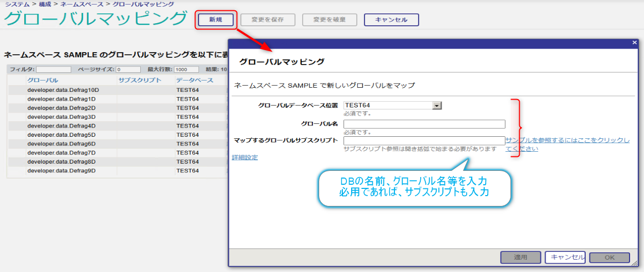Expand the 詳細設定 link

point(245,157)
